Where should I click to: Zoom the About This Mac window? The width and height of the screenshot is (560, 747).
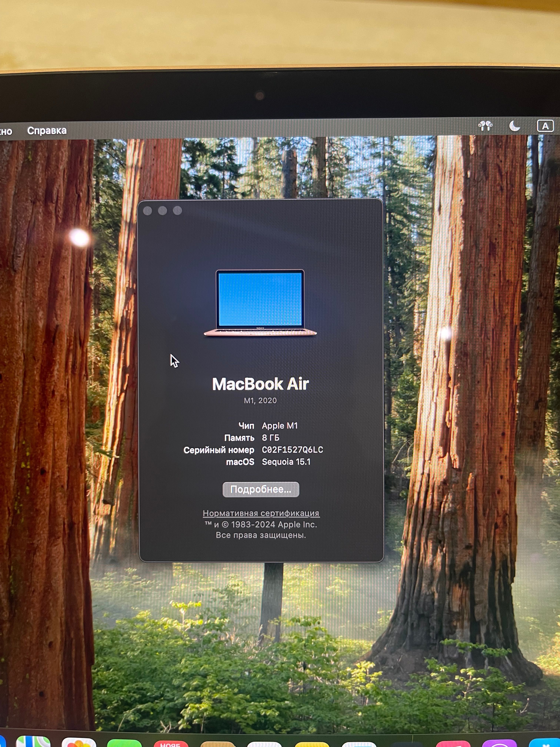point(177,211)
